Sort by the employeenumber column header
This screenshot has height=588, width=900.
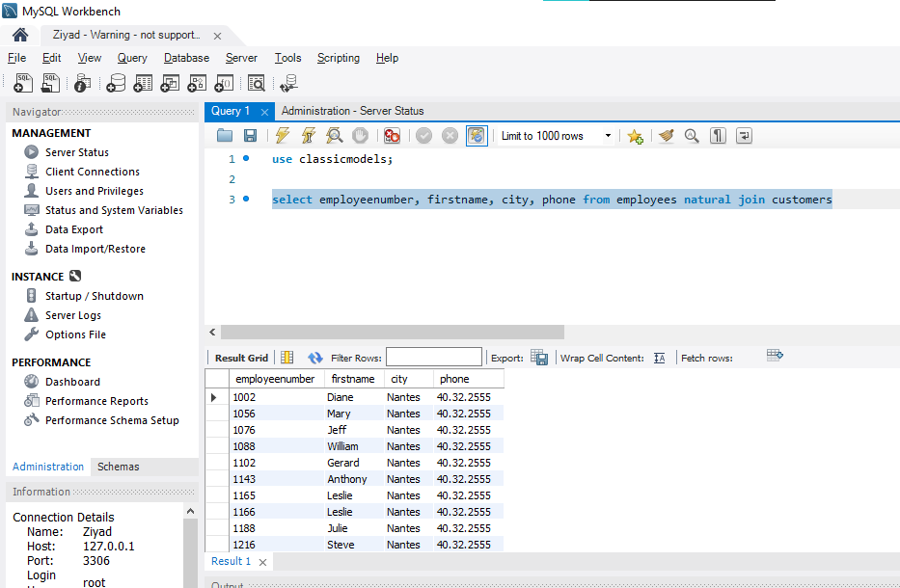click(x=275, y=379)
